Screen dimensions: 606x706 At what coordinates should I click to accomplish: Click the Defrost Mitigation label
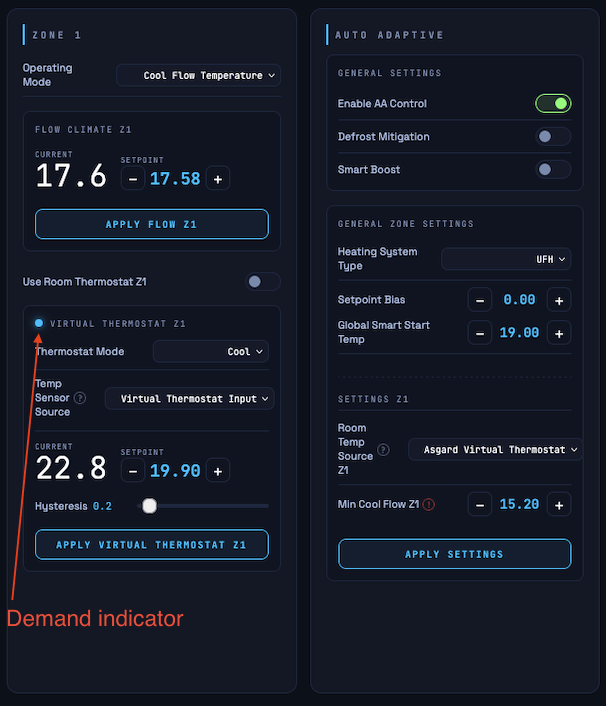pos(384,136)
